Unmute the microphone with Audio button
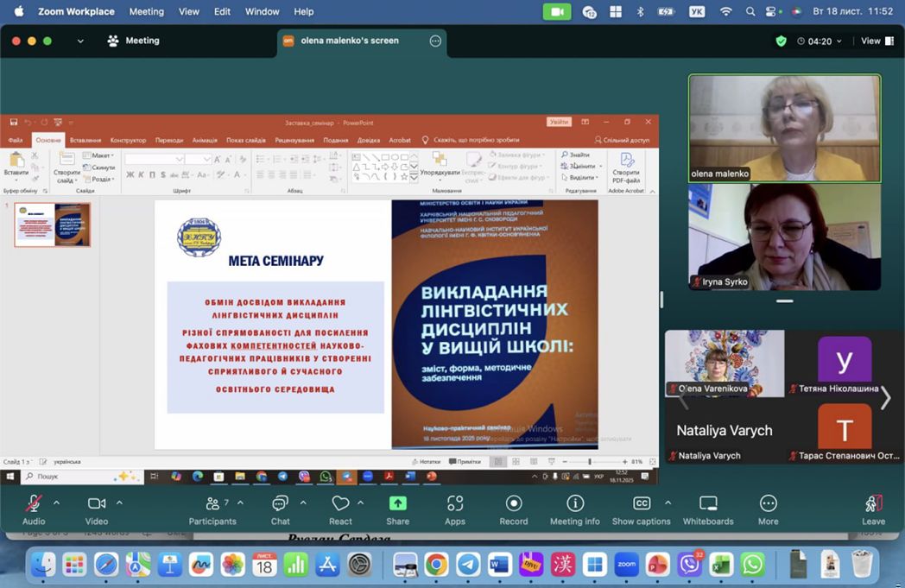Viewport: 905px width, 588px height. click(34, 504)
